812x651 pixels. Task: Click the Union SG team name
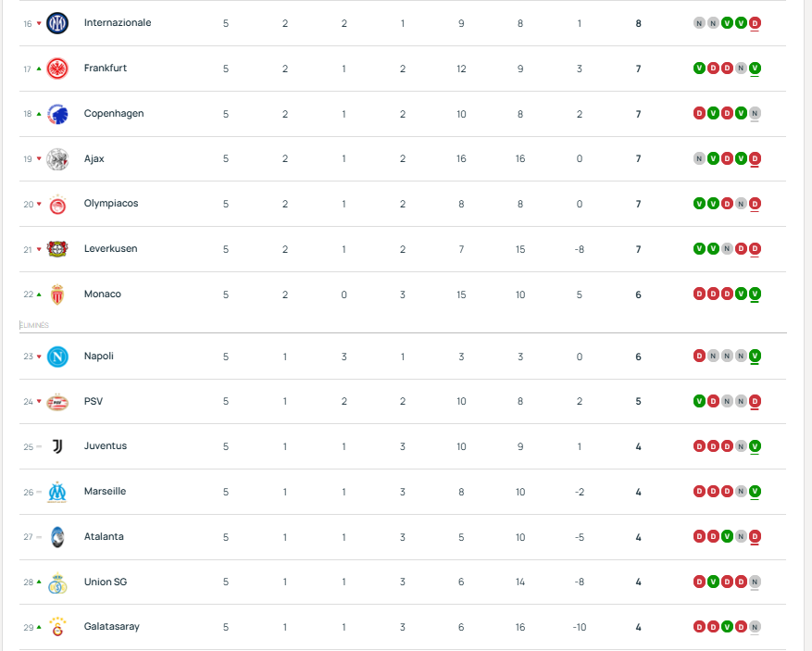(x=105, y=582)
